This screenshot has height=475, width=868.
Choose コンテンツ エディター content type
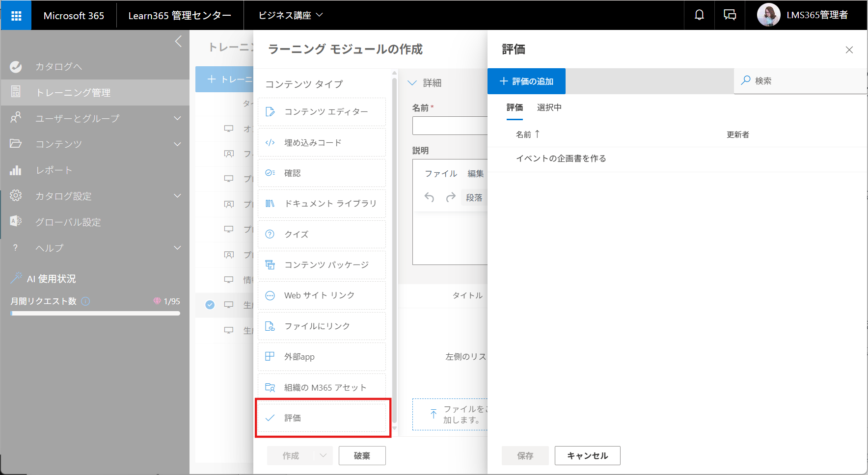click(322, 112)
